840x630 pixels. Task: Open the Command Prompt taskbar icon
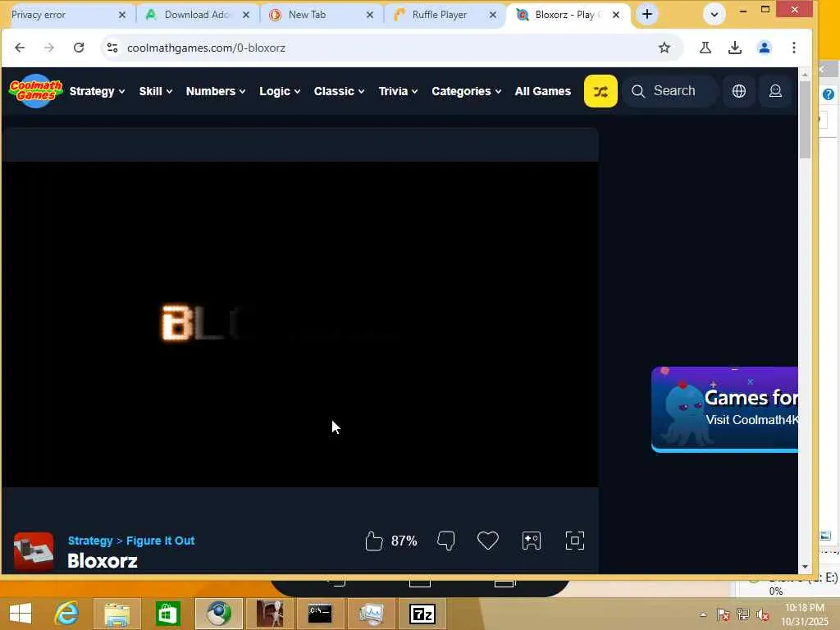point(320,614)
